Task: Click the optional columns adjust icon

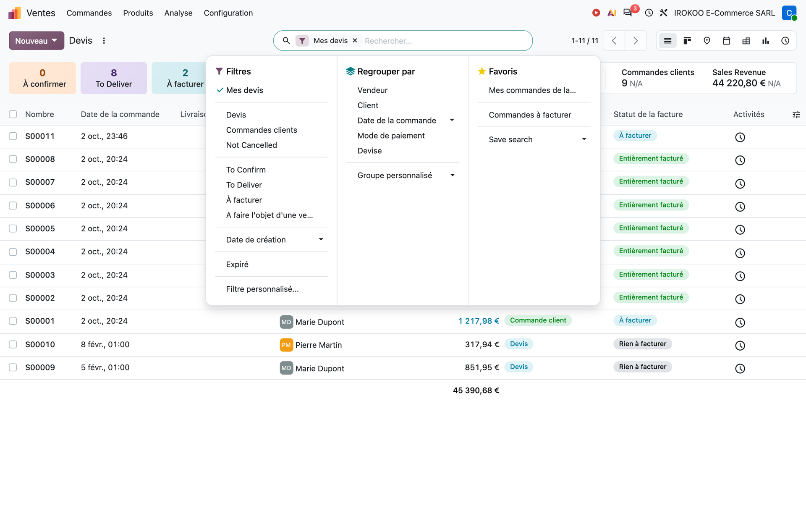Action: (x=796, y=114)
